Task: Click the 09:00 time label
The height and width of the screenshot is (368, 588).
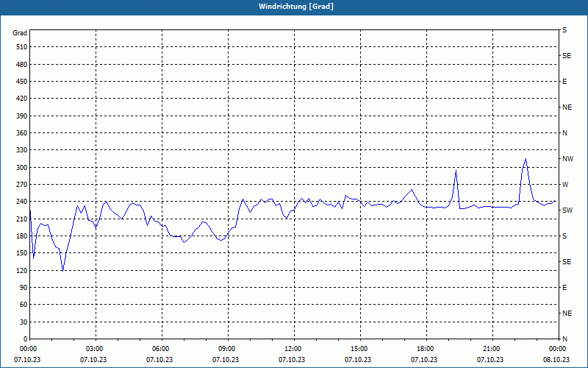Action: [x=227, y=348]
